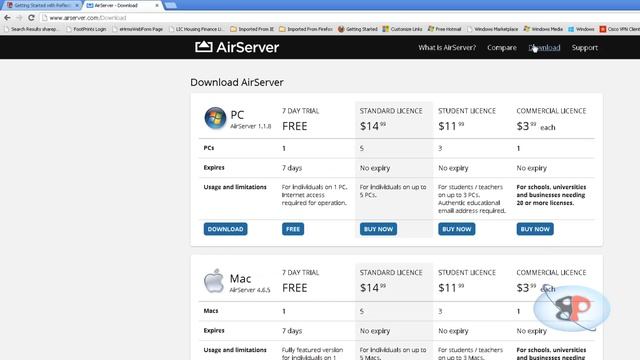Reload the page with the refresh icon
The width and height of the screenshot is (640, 360).
(31, 18)
